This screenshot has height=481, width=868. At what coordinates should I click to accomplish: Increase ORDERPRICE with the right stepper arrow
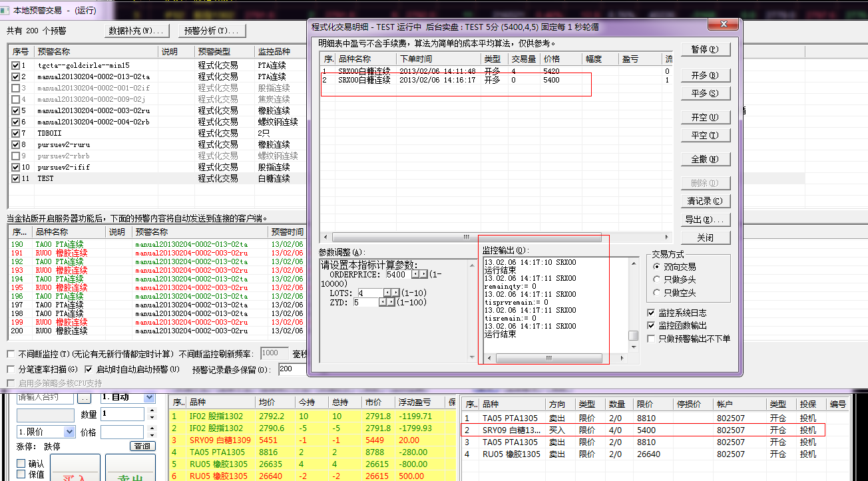[x=423, y=274]
